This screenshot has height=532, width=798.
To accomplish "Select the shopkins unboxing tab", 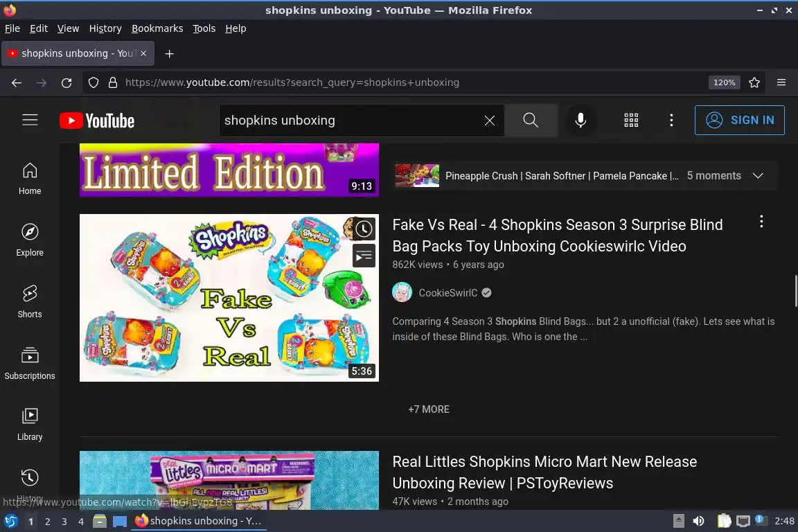I will pyautogui.click(x=78, y=53).
